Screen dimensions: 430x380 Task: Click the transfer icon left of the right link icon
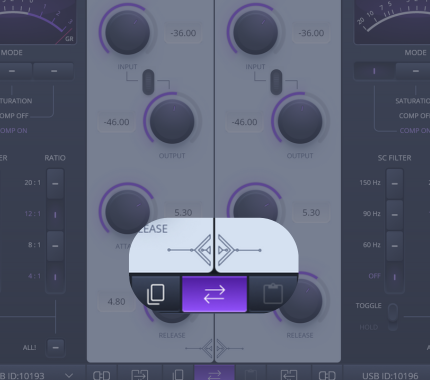point(289,375)
